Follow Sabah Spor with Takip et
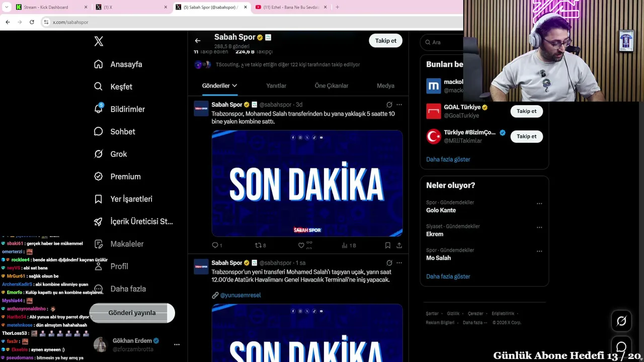Image resolution: width=644 pixels, height=362 pixels. pyautogui.click(x=386, y=41)
